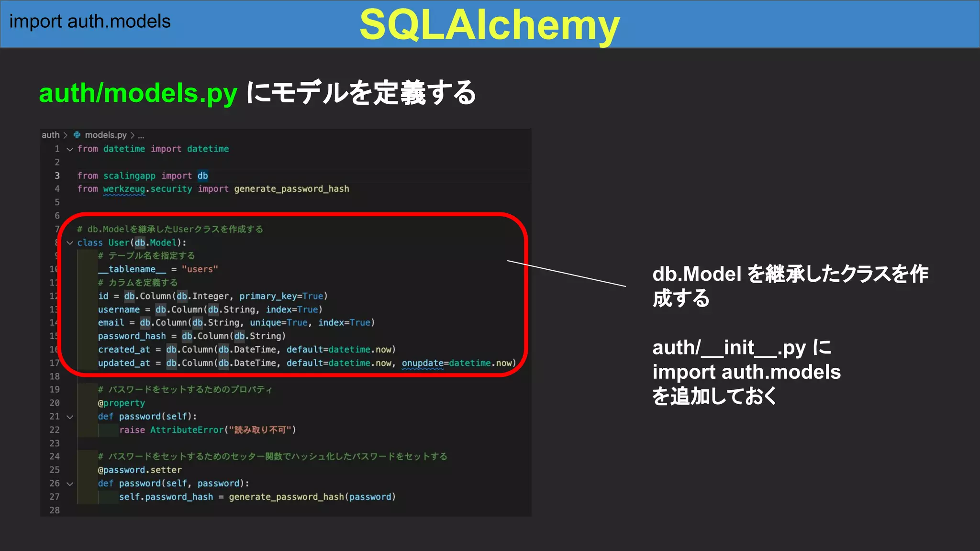Click the onupdate underlined keyword
The width and height of the screenshot is (980, 551).
[423, 363]
